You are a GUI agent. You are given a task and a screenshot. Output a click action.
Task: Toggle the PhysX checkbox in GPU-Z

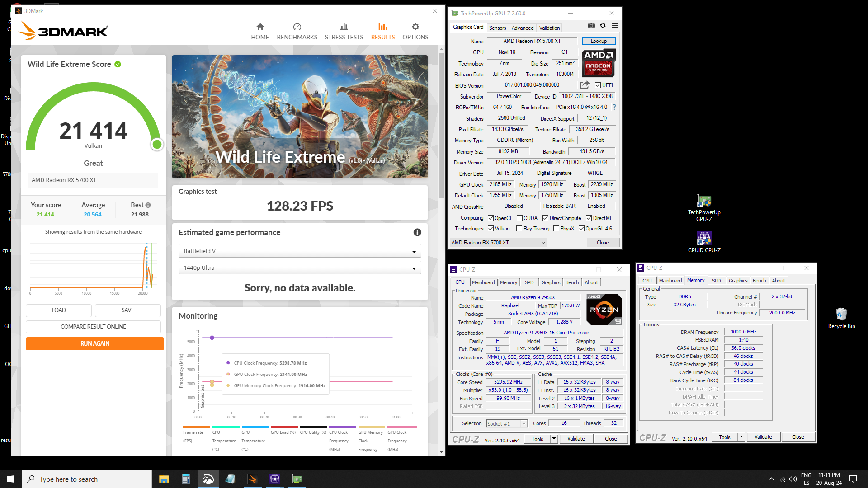pyautogui.click(x=557, y=229)
